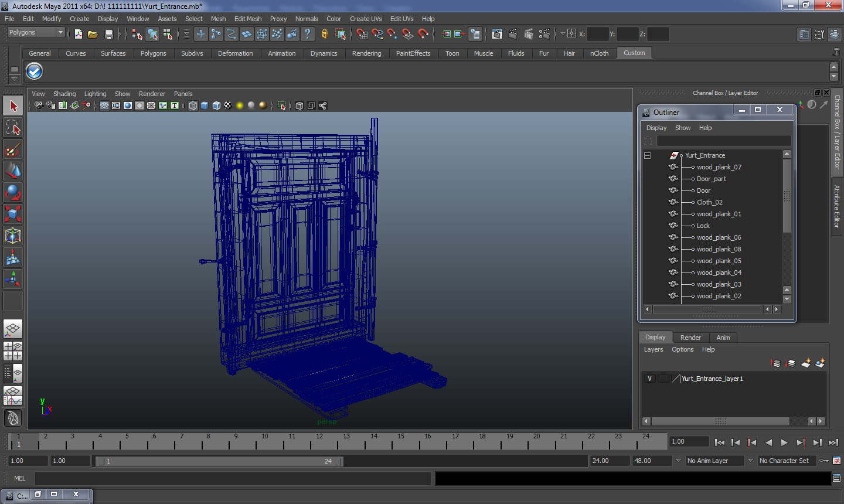Select Cloth_02 in the Outliner
The height and width of the screenshot is (504, 844).
click(710, 202)
